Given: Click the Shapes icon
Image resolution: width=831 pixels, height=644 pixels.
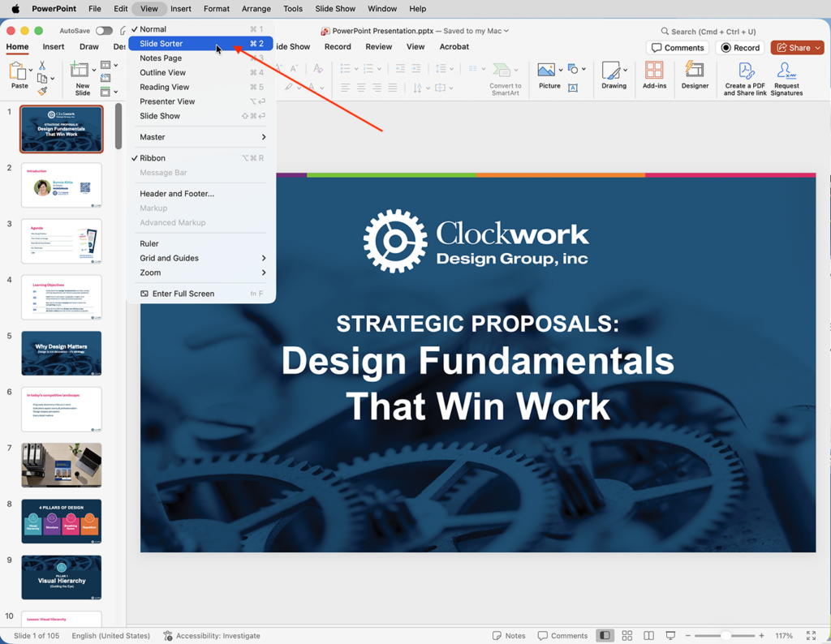Looking at the screenshot, I should 573,69.
